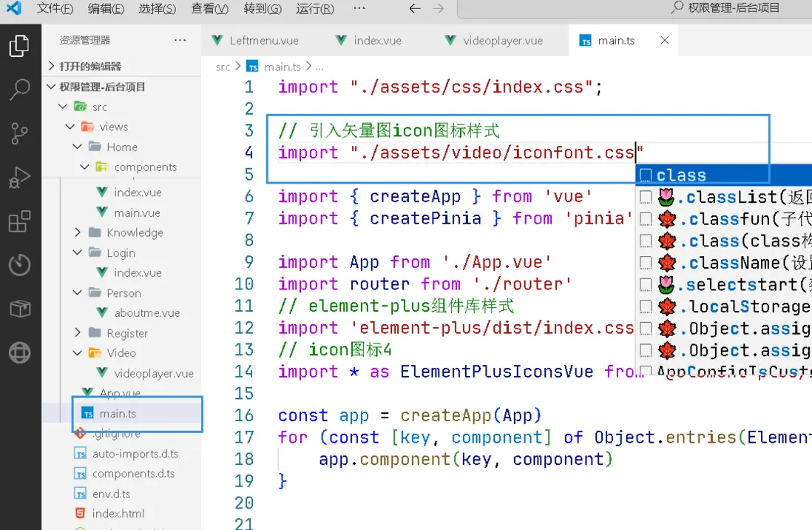The height and width of the screenshot is (530, 812).
Task: Choose the .classList suggestion entry
Action: tap(728, 197)
